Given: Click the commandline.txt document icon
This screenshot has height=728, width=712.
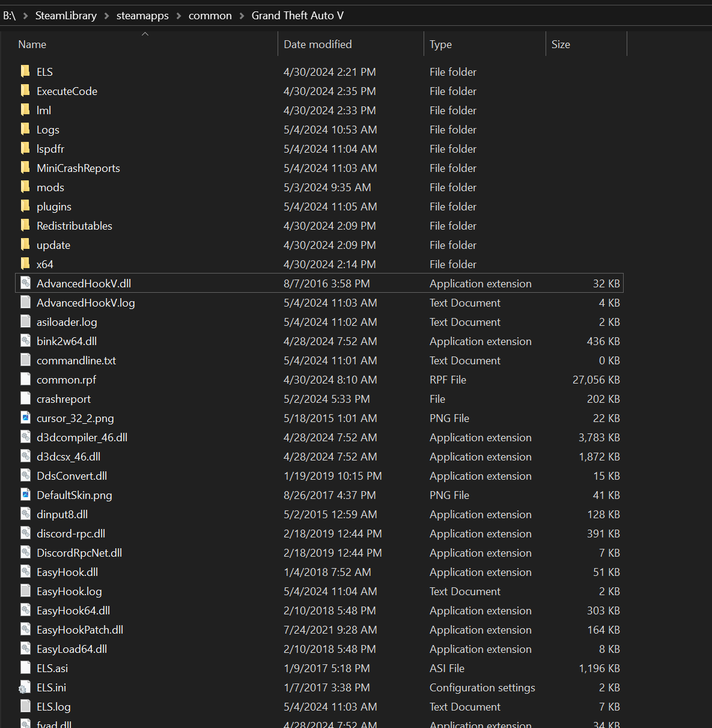Looking at the screenshot, I should coord(25,361).
